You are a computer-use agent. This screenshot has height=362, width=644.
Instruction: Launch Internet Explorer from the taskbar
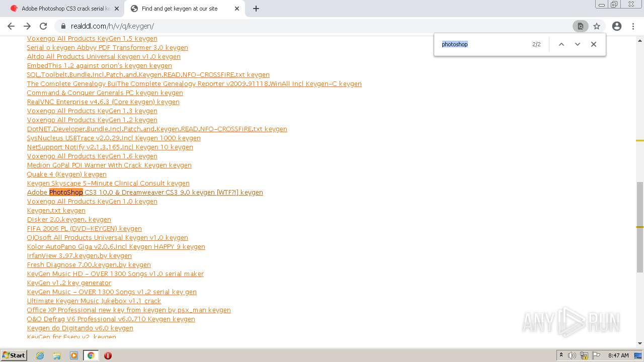(40, 355)
